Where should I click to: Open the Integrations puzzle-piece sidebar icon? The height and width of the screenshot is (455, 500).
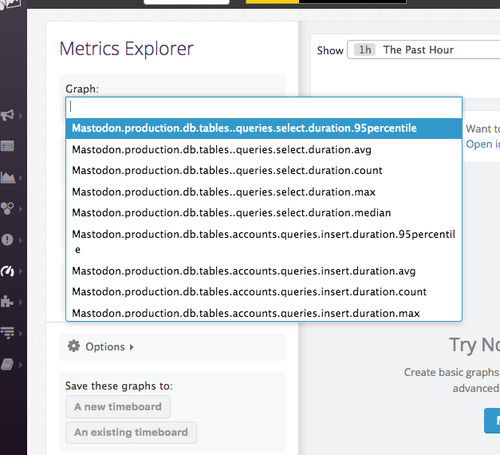pyautogui.click(x=7, y=302)
